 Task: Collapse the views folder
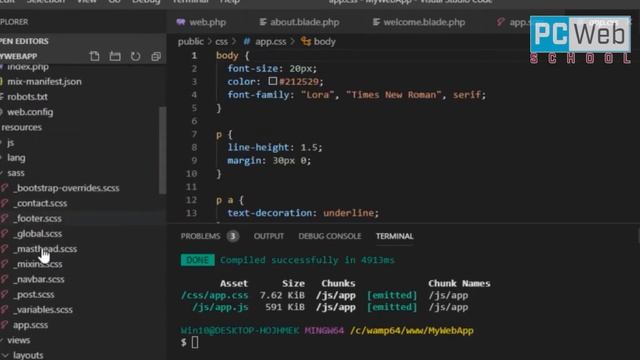[x=18, y=340]
